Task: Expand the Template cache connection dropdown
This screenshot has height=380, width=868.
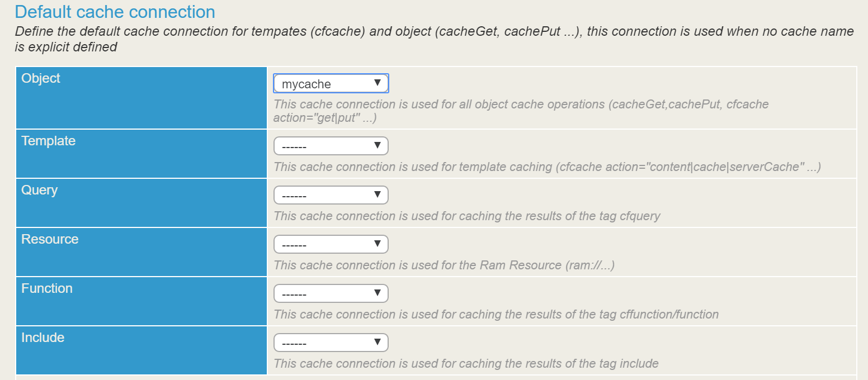Action: (331, 146)
